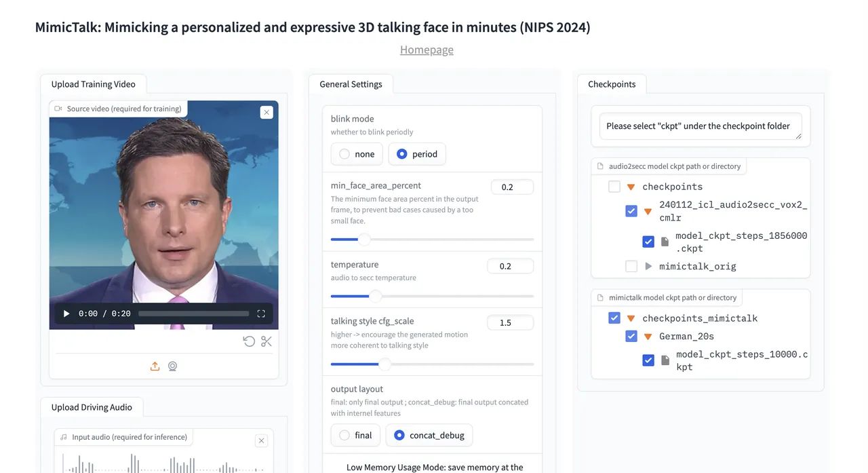
Task: Click the 'checkpoints_mimictalk' folder name
Action: 700,318
